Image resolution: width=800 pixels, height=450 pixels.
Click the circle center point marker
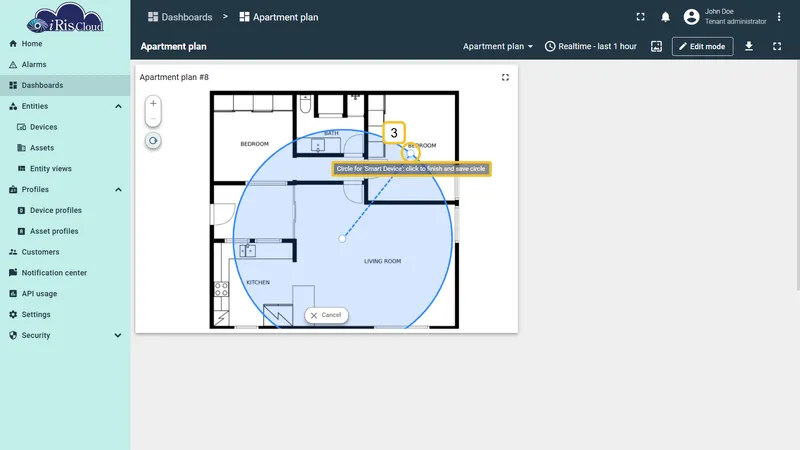tap(342, 238)
